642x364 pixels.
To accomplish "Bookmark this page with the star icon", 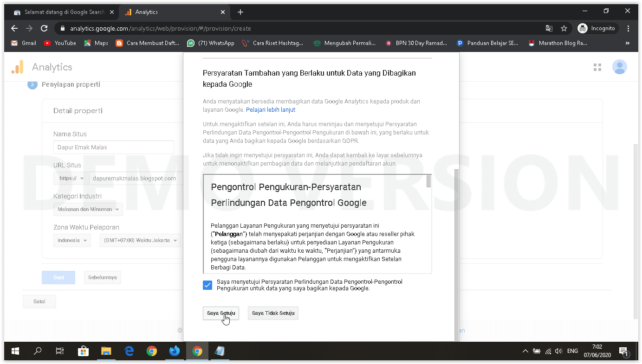I will [x=564, y=28].
